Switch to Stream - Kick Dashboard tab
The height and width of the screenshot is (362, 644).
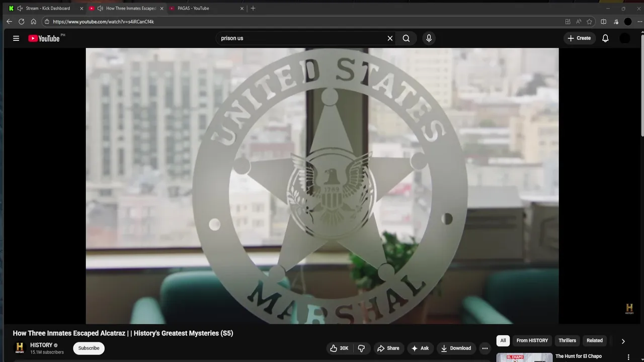click(x=48, y=8)
